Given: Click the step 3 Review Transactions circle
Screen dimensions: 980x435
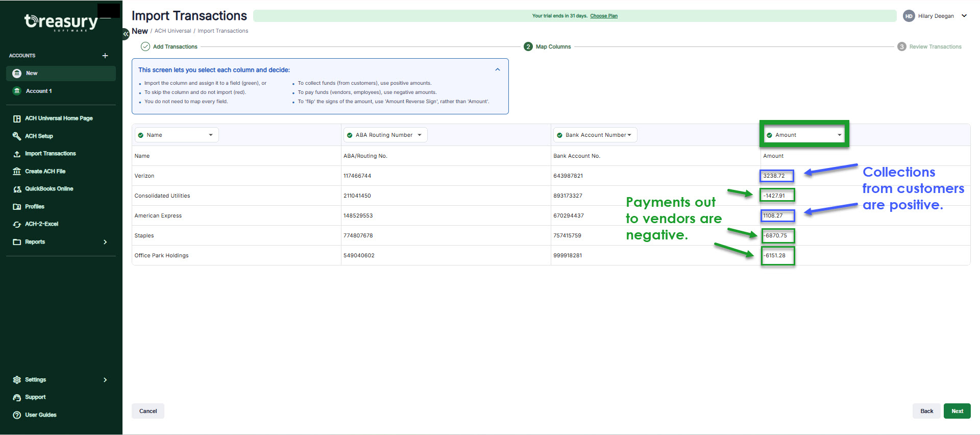Looking at the screenshot, I should (902, 46).
